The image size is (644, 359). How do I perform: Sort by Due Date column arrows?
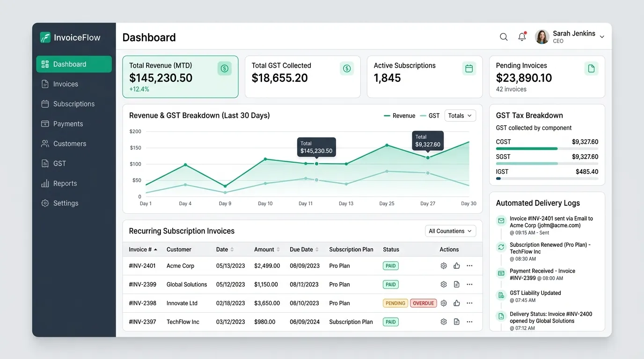coord(317,249)
